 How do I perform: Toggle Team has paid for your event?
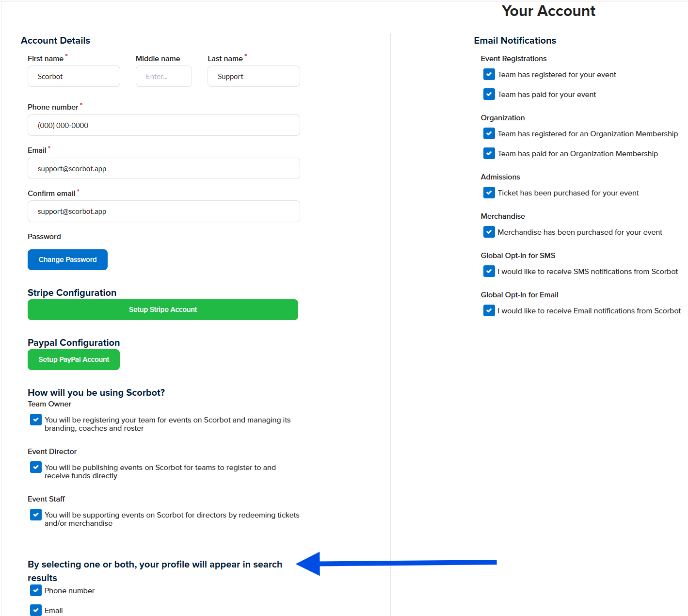489,95
